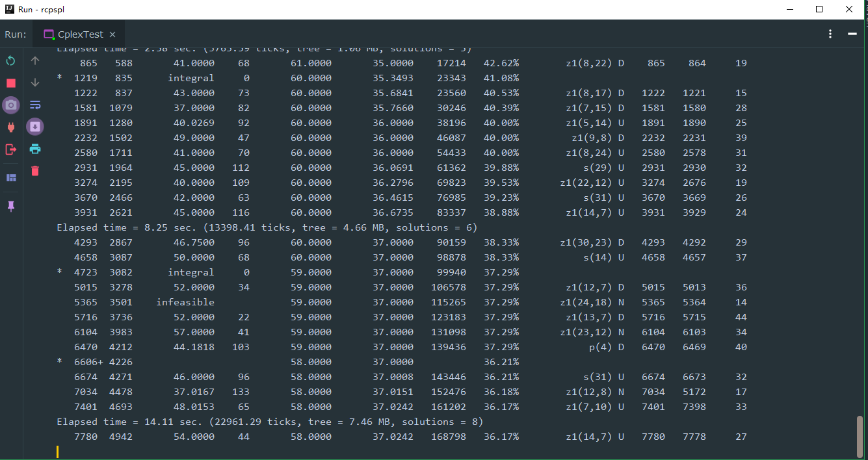Toggle scroll to end of console
This screenshot has height=460, width=868.
pyautogui.click(x=35, y=127)
